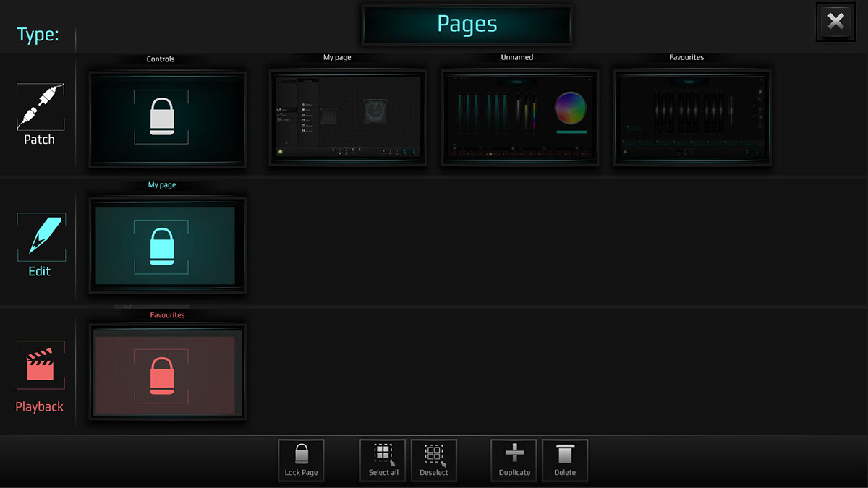
Task: Open the My page thumbnail in Patch row
Action: click(x=348, y=118)
